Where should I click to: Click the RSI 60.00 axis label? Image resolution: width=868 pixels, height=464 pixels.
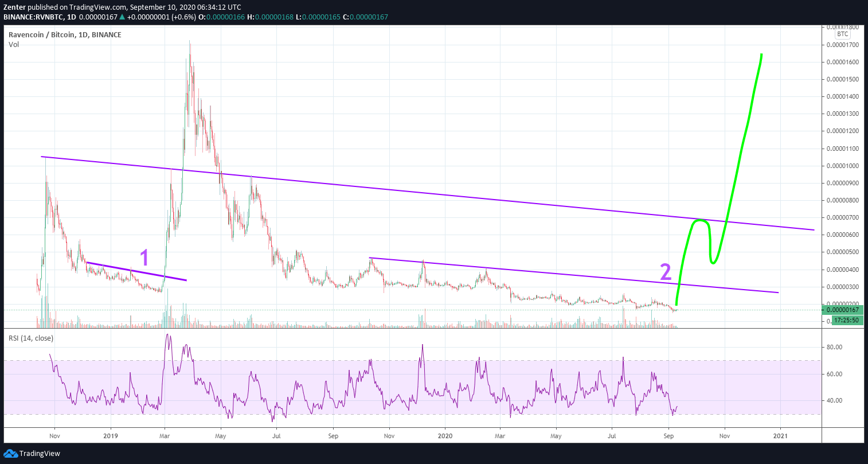click(x=834, y=374)
